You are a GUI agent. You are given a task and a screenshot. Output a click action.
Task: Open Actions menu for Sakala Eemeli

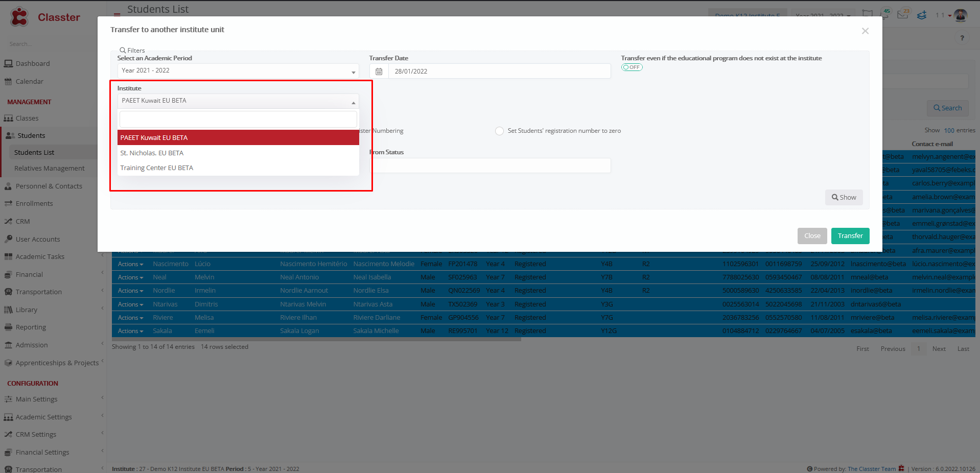130,331
